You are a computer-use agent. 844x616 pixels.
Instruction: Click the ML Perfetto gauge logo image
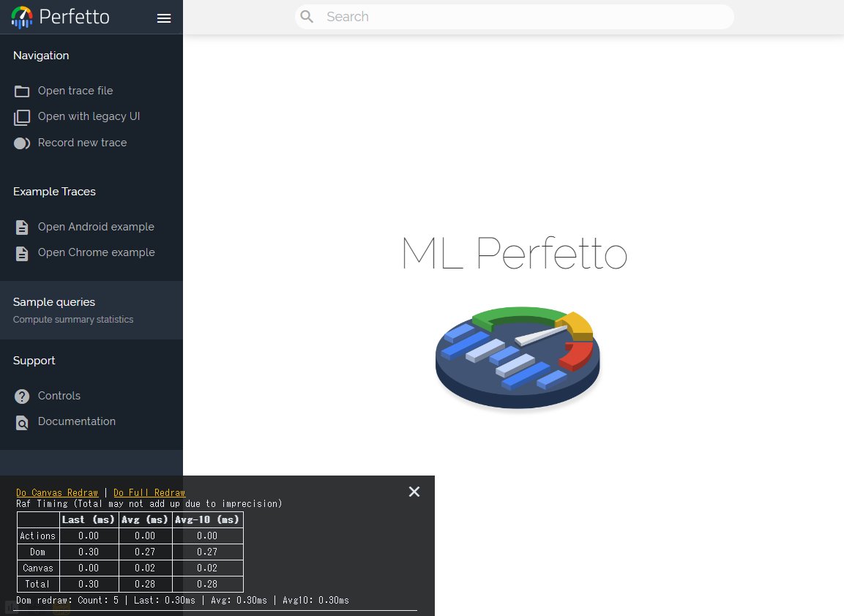[x=518, y=358]
